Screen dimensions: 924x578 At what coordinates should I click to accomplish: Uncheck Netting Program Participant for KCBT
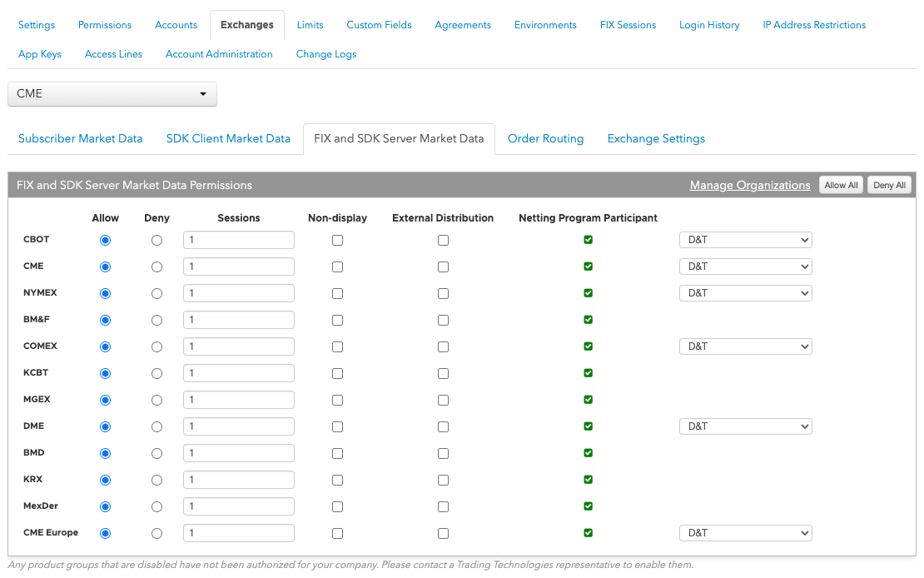588,373
